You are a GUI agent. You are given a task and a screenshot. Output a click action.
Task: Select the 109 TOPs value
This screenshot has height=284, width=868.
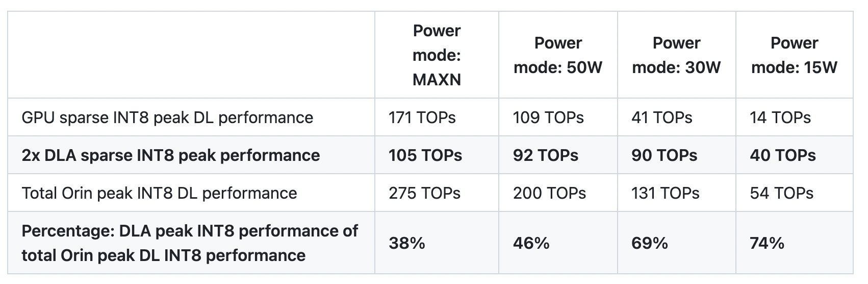pyautogui.click(x=548, y=117)
